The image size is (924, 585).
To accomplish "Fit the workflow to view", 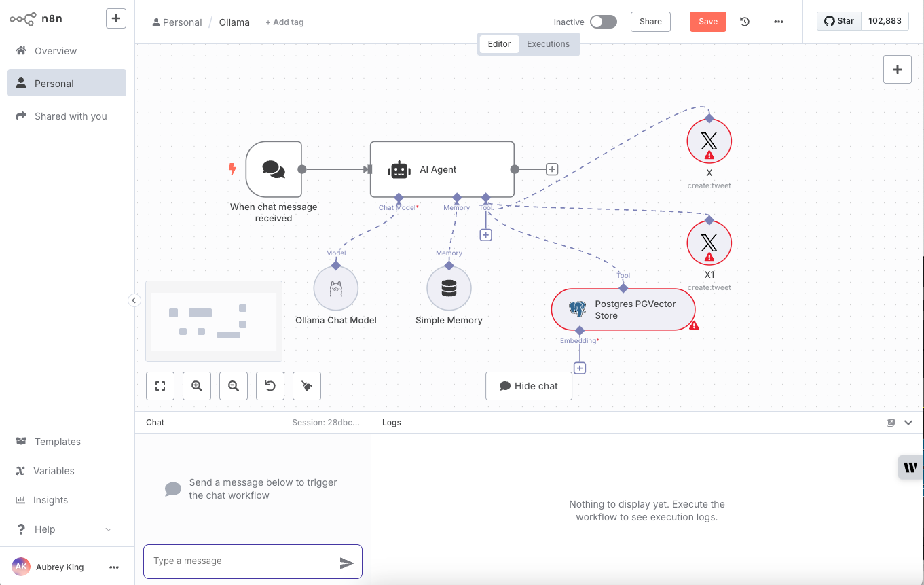I will pyautogui.click(x=160, y=386).
